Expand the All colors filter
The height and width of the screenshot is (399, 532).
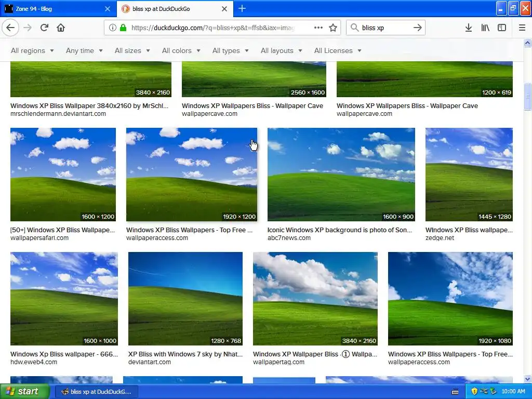(x=181, y=50)
